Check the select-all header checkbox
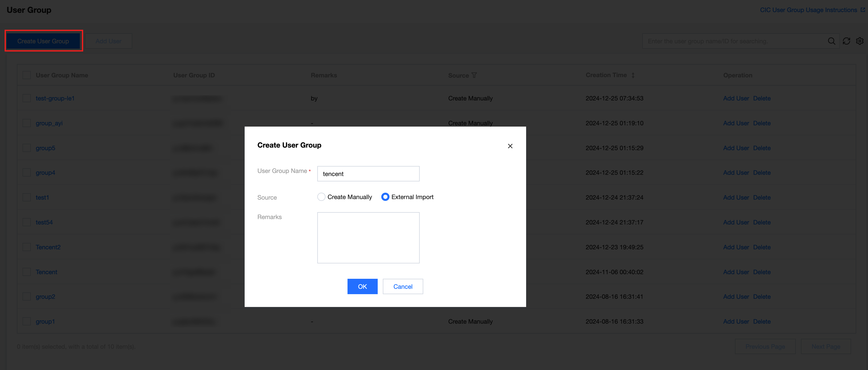 pyautogui.click(x=27, y=75)
